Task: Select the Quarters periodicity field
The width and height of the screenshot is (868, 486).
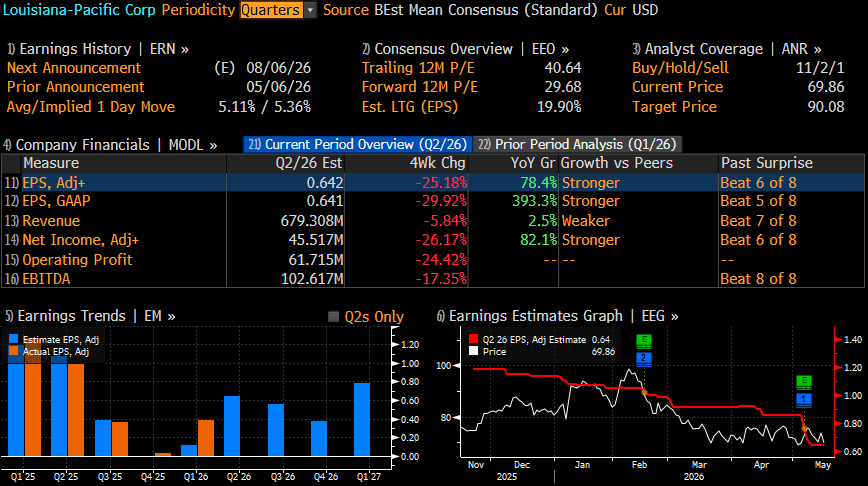Action: point(271,10)
